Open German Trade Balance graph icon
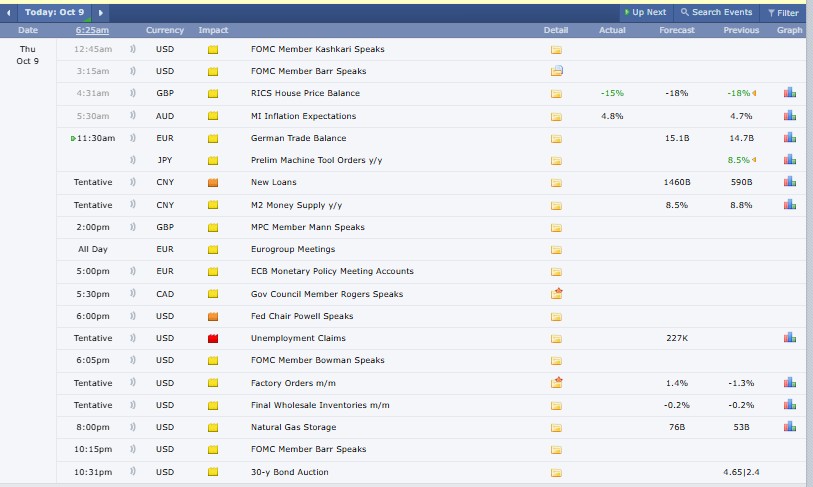Image resolution: width=813 pixels, height=487 pixels. (790, 138)
